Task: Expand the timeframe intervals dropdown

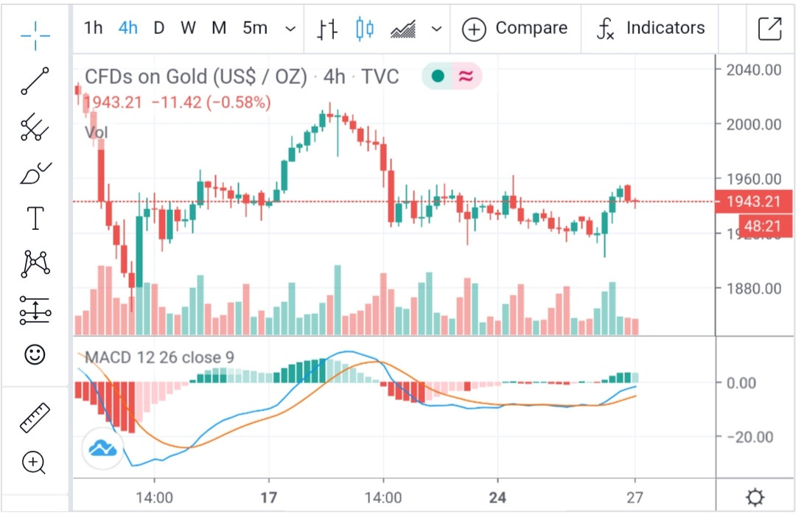Action: click(290, 29)
